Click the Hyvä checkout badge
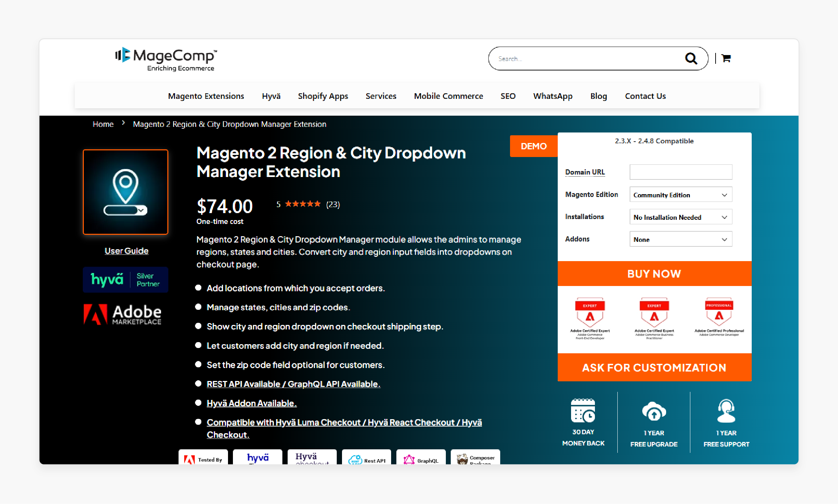 click(x=312, y=457)
